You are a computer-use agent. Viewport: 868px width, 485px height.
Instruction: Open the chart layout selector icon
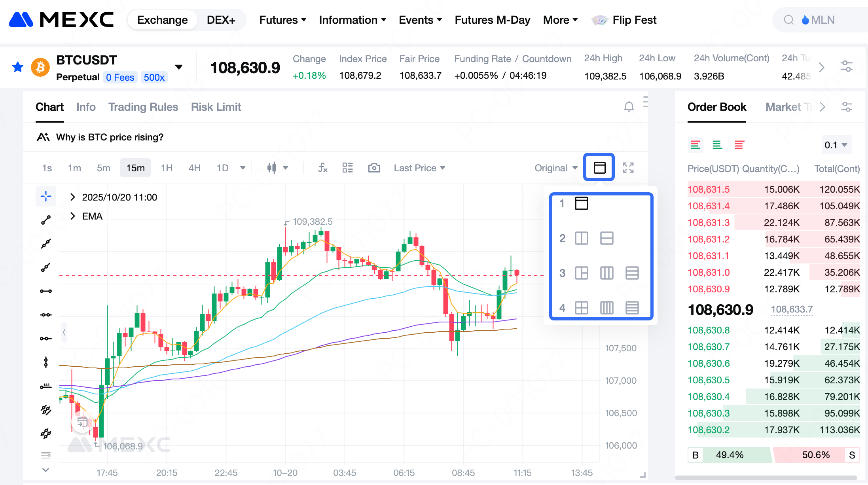(599, 168)
